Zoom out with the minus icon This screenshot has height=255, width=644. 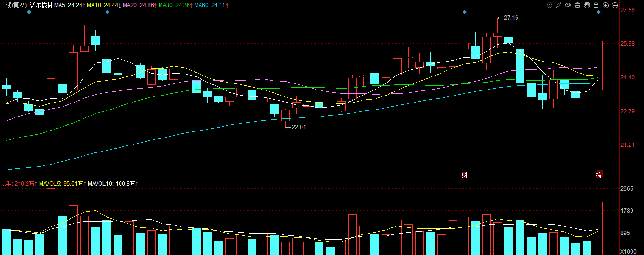click(615, 5)
